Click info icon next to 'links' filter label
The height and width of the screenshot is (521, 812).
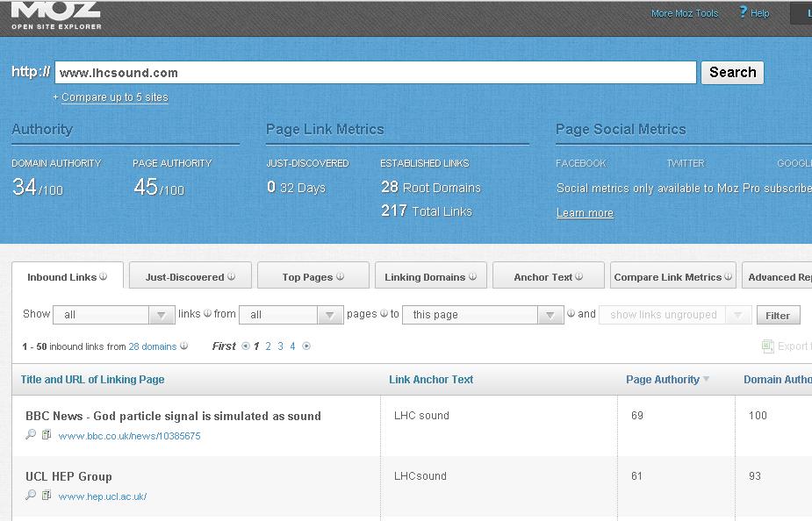tap(207, 313)
